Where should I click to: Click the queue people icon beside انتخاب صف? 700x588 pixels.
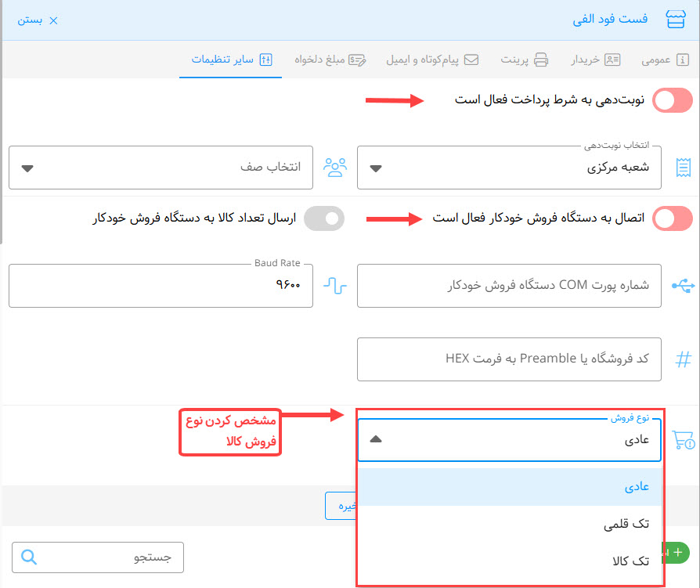[x=335, y=168]
